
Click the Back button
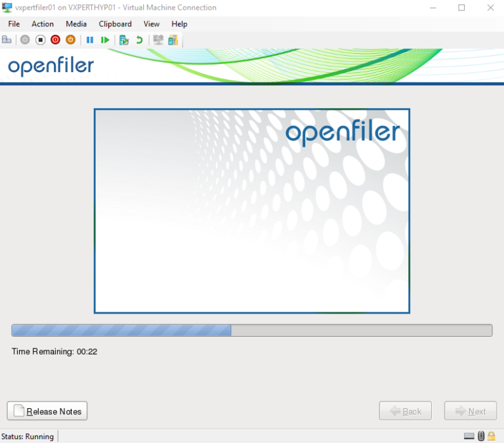click(x=406, y=411)
